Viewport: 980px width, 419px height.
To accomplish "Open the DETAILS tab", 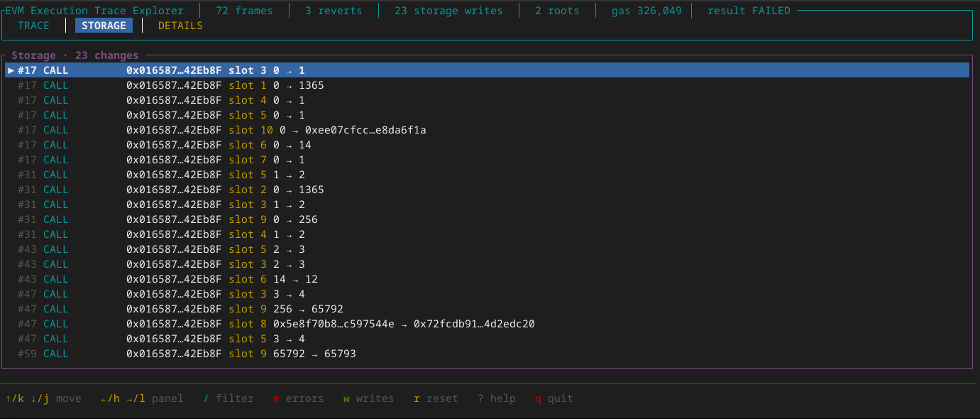I will (180, 26).
